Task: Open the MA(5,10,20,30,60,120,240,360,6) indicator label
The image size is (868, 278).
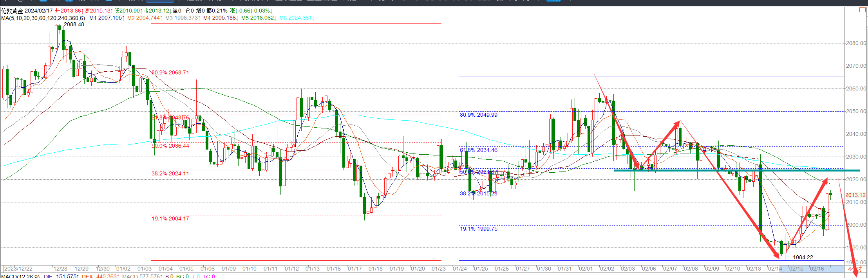Action: 43,18
